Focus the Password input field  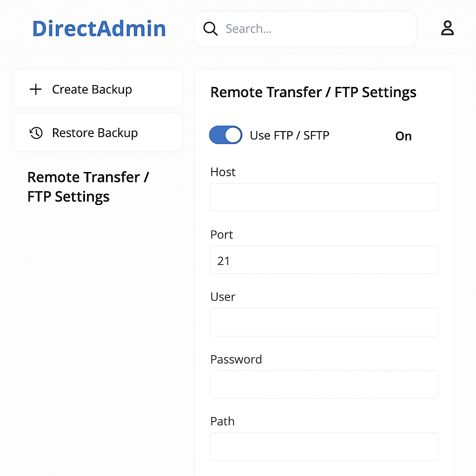[x=324, y=384]
